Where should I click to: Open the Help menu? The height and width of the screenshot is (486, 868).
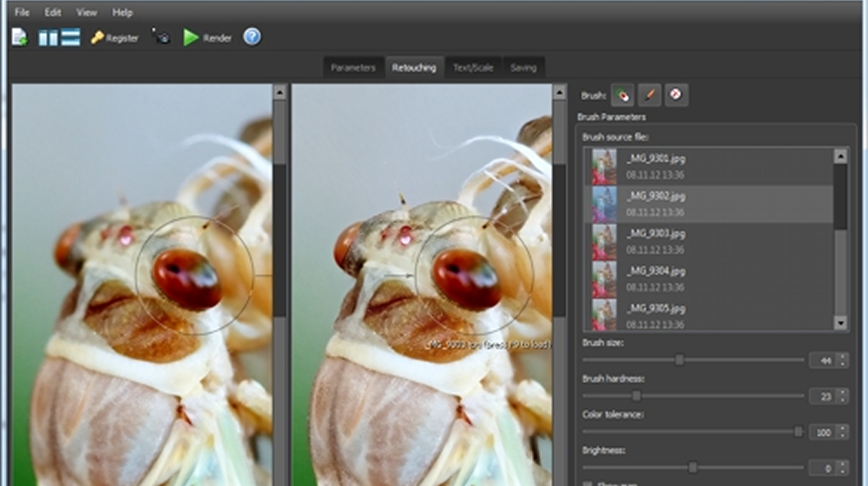point(122,12)
